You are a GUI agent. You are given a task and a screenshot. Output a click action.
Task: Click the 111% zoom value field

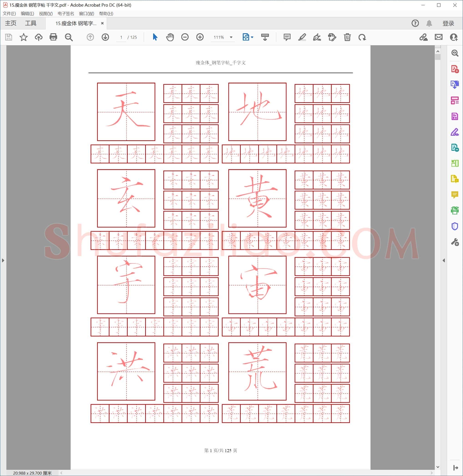[219, 37]
